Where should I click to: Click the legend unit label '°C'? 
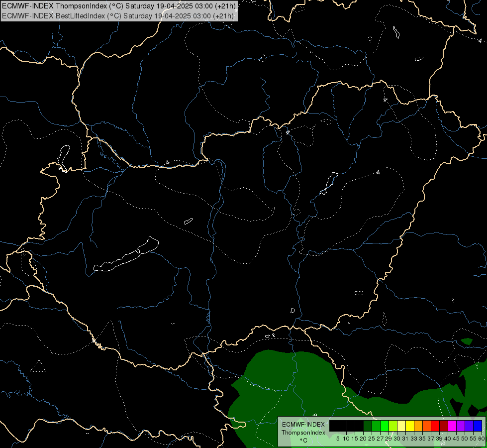tap(304, 441)
